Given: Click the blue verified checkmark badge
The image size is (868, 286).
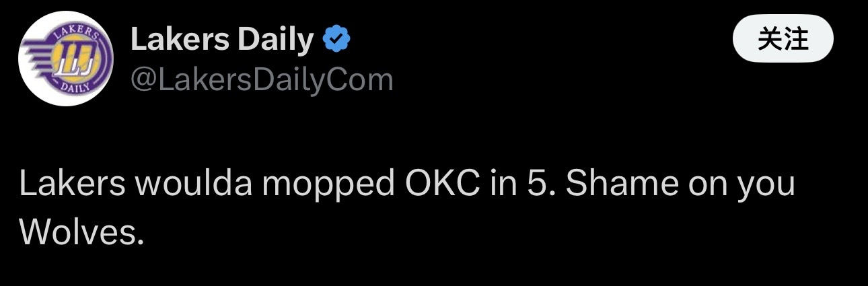Looking at the screenshot, I should click(337, 40).
